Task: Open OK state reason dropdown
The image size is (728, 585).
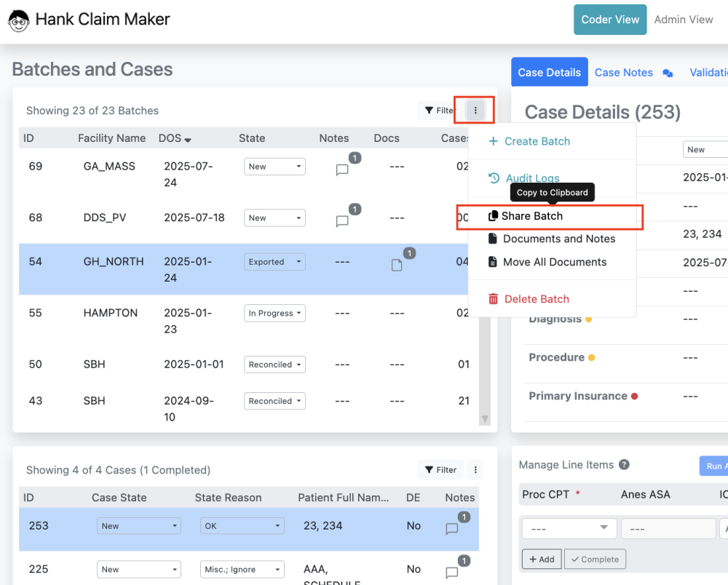Action: tap(242, 525)
